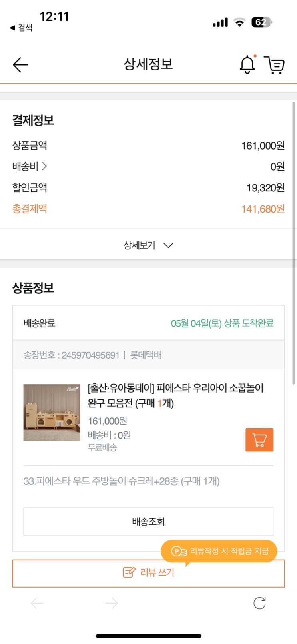Open 배송비 details chevron
The image size is (297, 644).
pos(44,166)
